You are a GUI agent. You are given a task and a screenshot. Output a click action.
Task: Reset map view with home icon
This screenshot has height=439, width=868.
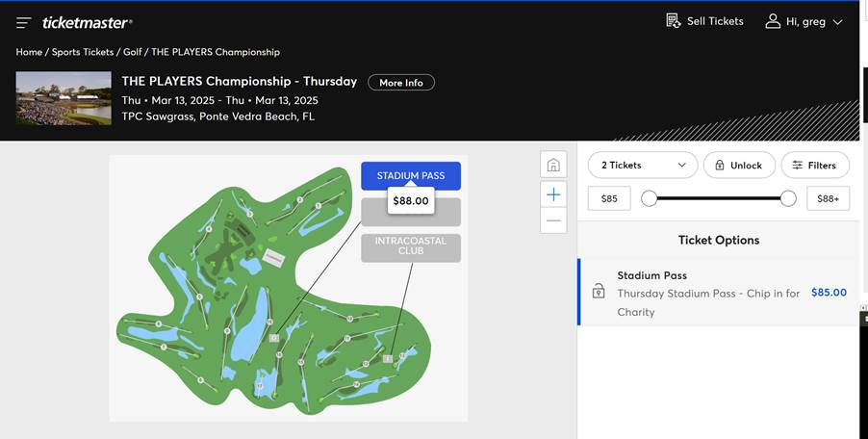[552, 165]
